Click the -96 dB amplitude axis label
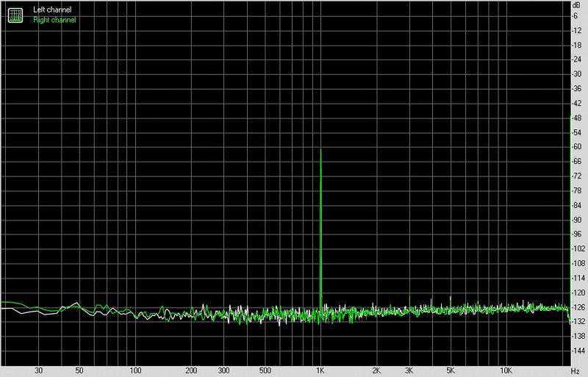This screenshot has height=377, width=588. tap(578, 234)
